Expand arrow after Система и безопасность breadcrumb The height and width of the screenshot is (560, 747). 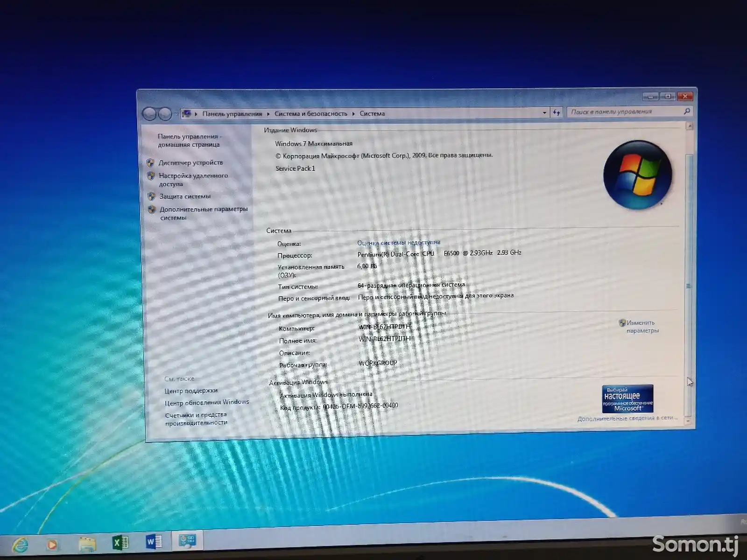click(x=353, y=114)
